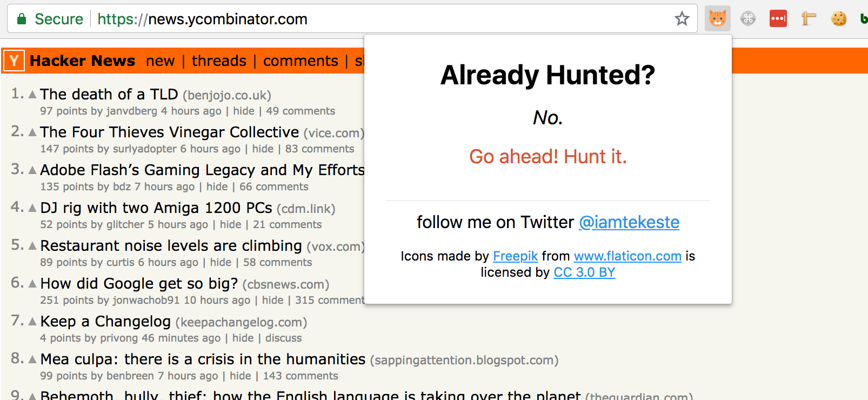Upvote 'How did Google get so big?'

(32, 284)
